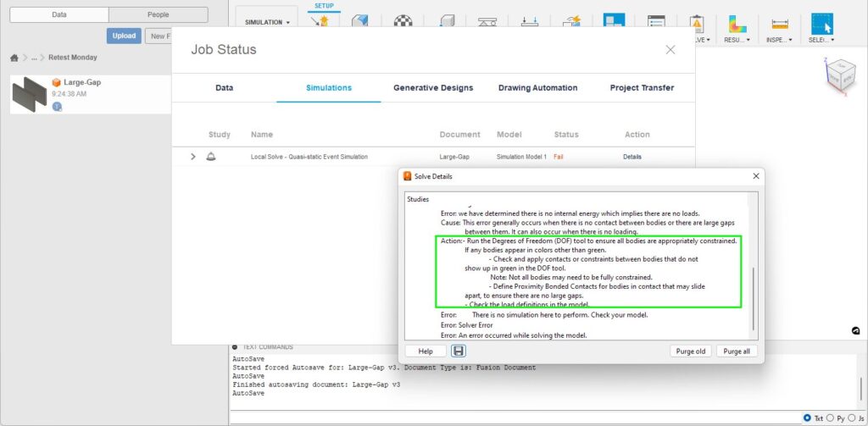Click the Retest Monday breadcrumb

coord(73,58)
